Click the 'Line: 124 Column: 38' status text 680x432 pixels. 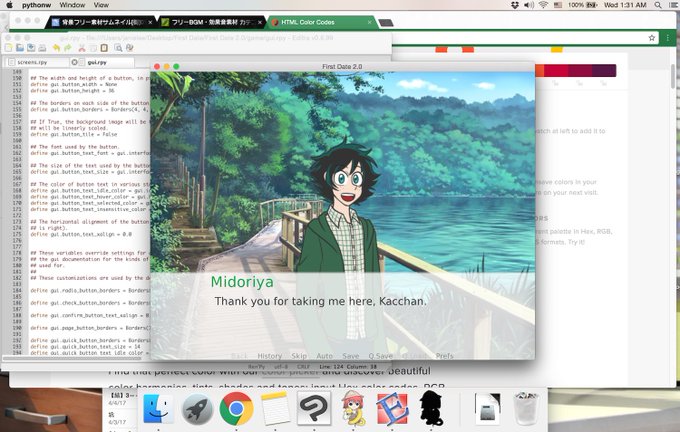click(x=348, y=367)
